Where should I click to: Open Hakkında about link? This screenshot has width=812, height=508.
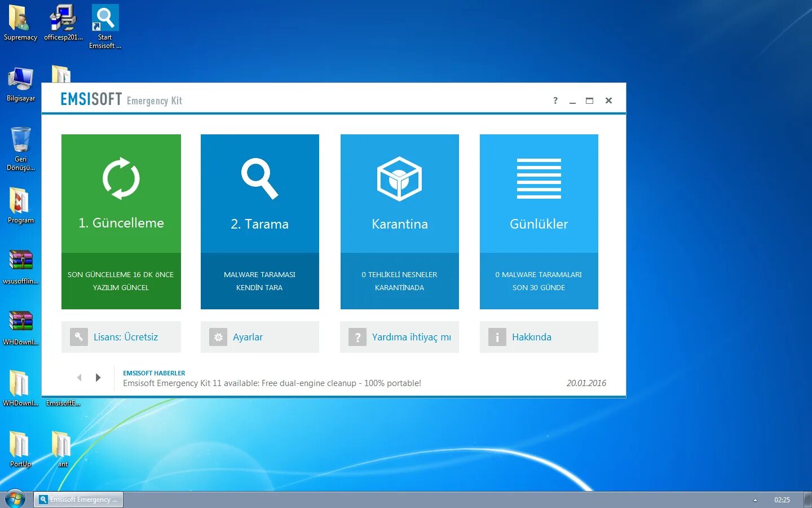(532, 337)
